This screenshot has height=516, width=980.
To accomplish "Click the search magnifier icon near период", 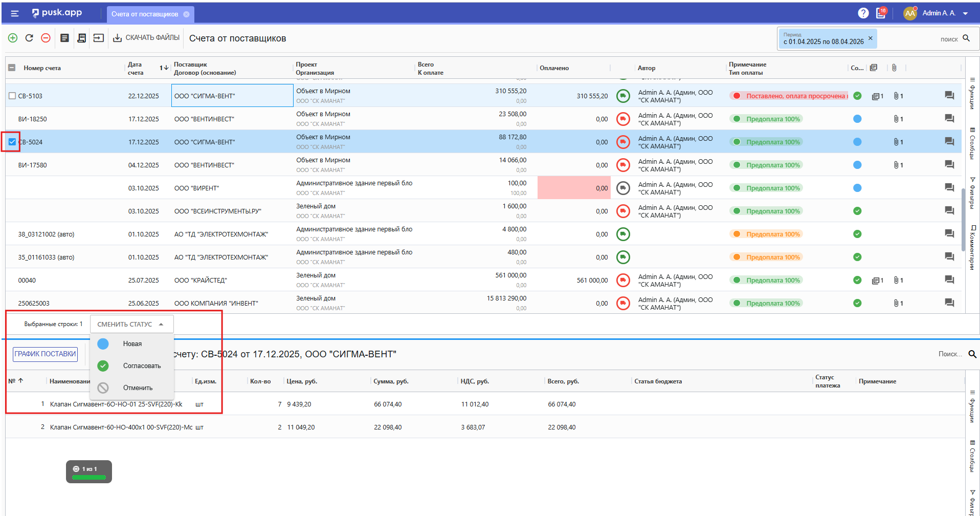I will coord(966,38).
